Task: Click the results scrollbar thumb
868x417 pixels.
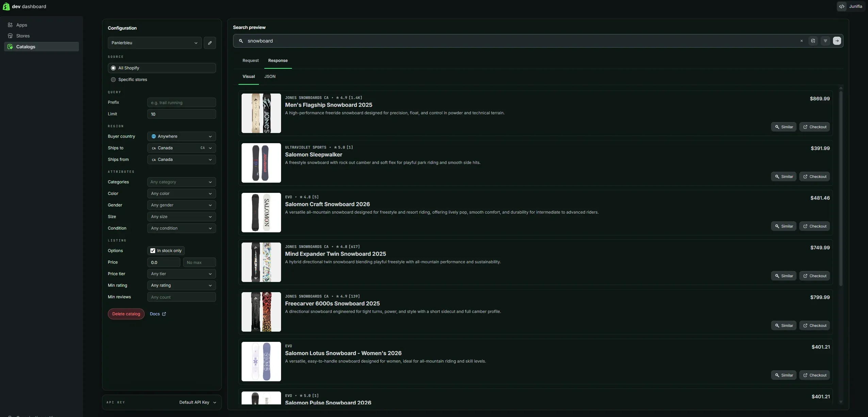Action: coord(841,188)
